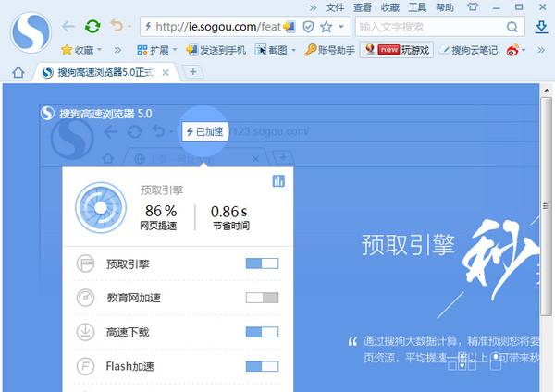This screenshot has height=392, width=555.
Task: Expand the address bar dropdown arrow
Action: tap(341, 27)
